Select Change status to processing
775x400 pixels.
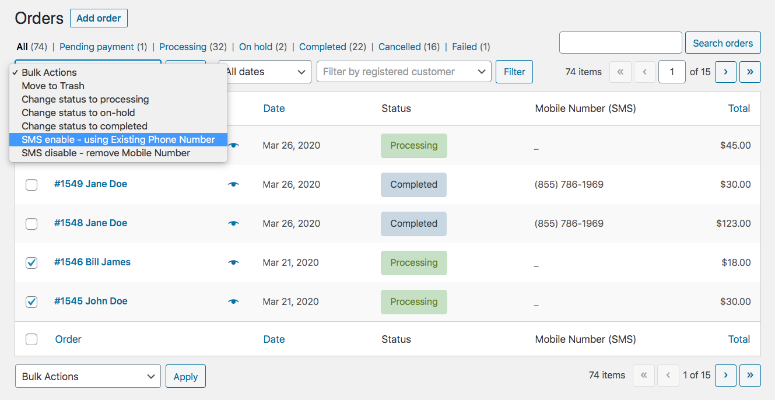point(118,99)
